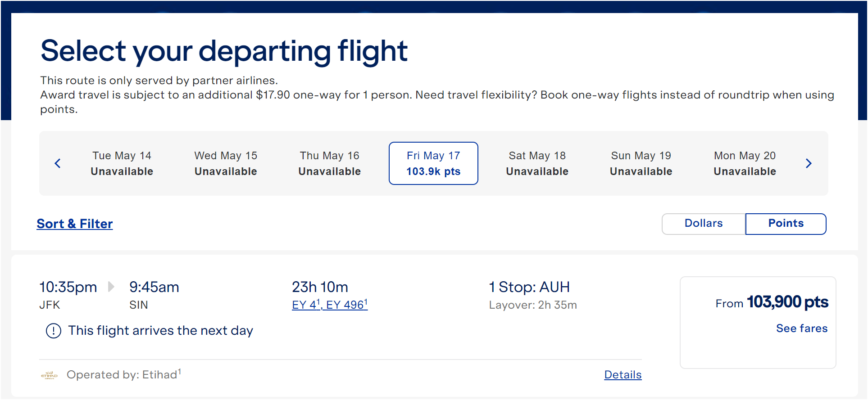This screenshot has width=868, height=400.
Task: Click left arrow to view earlier dates
Action: [x=58, y=163]
